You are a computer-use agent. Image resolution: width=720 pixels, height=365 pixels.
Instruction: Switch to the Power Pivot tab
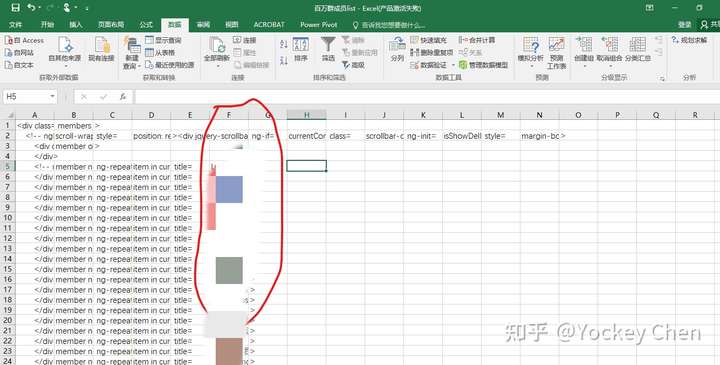(x=319, y=25)
